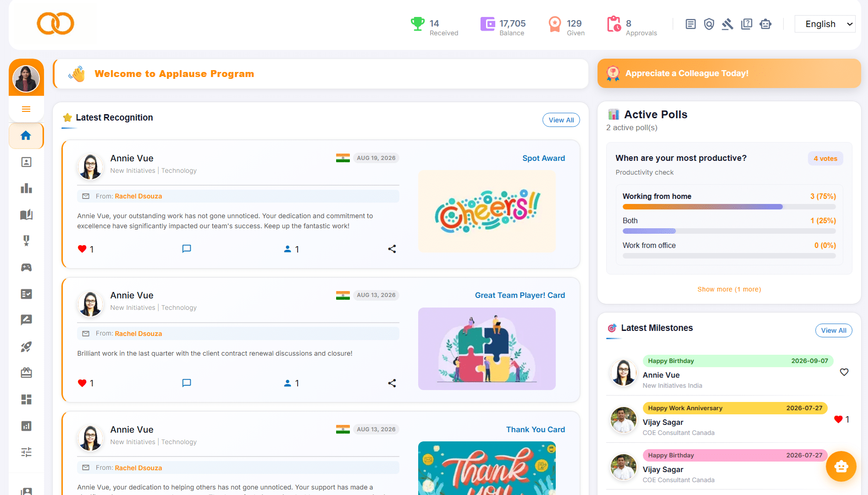This screenshot has width=868, height=495.
Task: Open the robot assistant header icon
Action: 765,24
